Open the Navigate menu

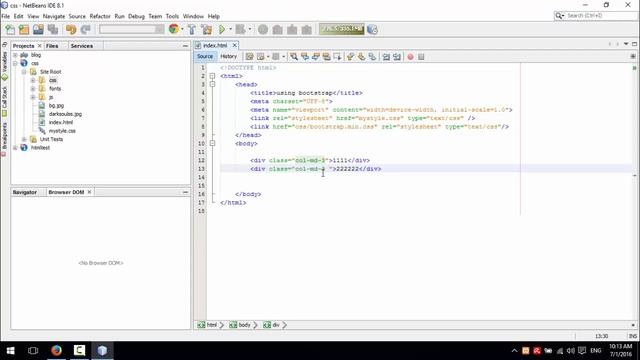54,16
